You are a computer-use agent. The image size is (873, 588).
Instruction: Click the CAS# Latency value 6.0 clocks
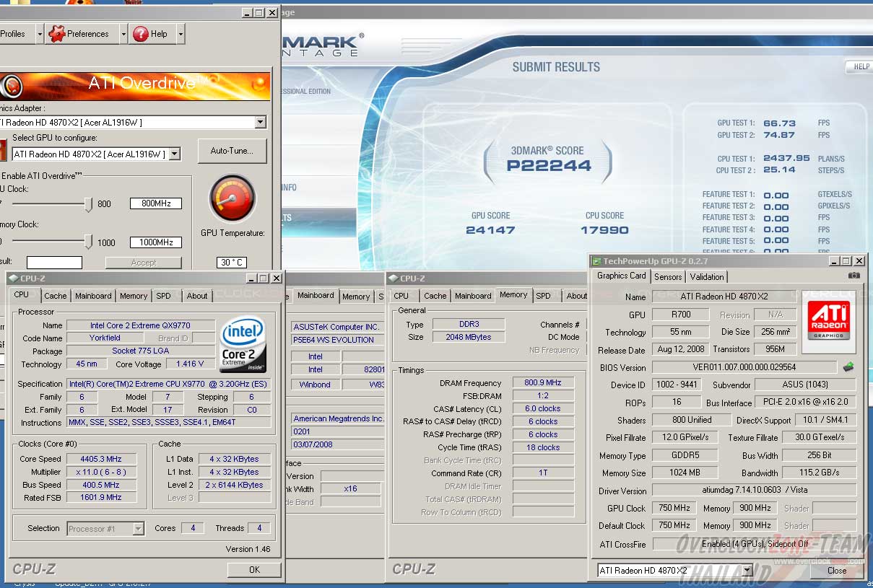tap(544, 408)
